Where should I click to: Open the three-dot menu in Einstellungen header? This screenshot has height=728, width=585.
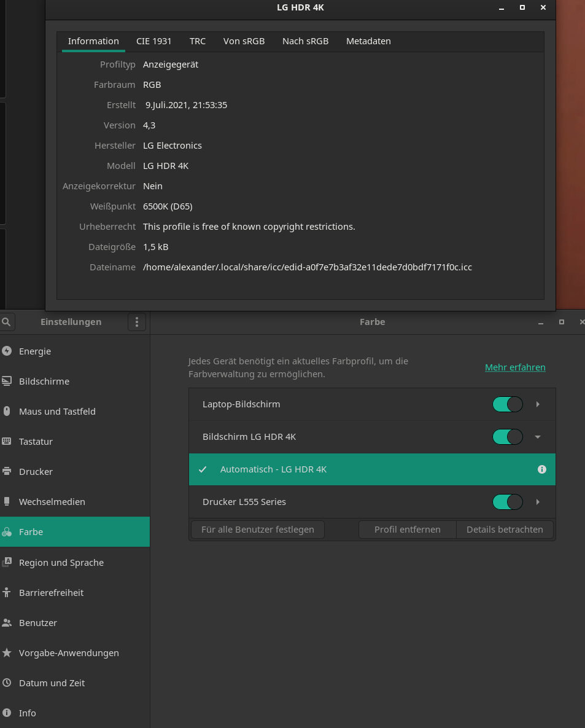tap(137, 322)
